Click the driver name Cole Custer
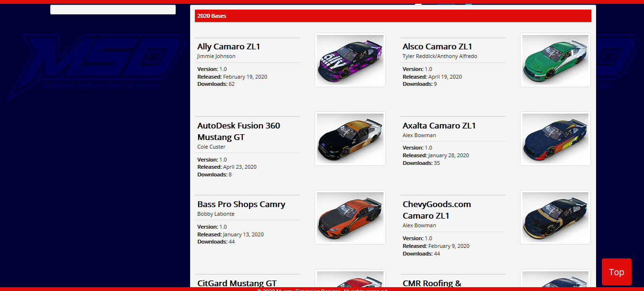The height and width of the screenshot is (291, 644). click(211, 147)
